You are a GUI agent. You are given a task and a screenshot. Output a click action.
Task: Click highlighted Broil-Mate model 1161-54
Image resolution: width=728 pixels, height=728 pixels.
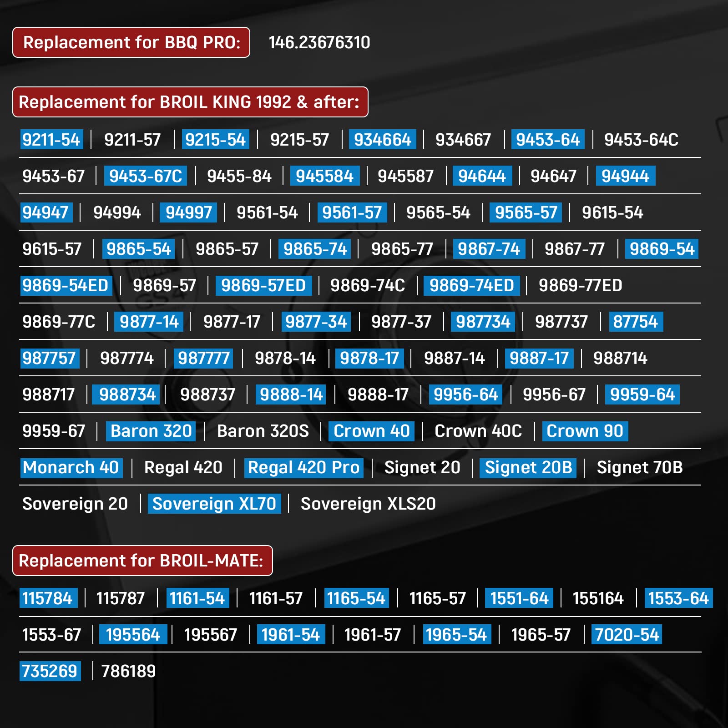click(197, 598)
